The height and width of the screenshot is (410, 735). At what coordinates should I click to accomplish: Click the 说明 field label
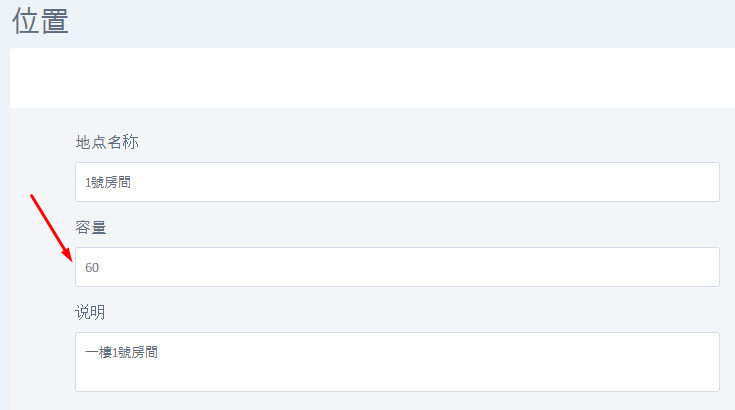point(91,312)
